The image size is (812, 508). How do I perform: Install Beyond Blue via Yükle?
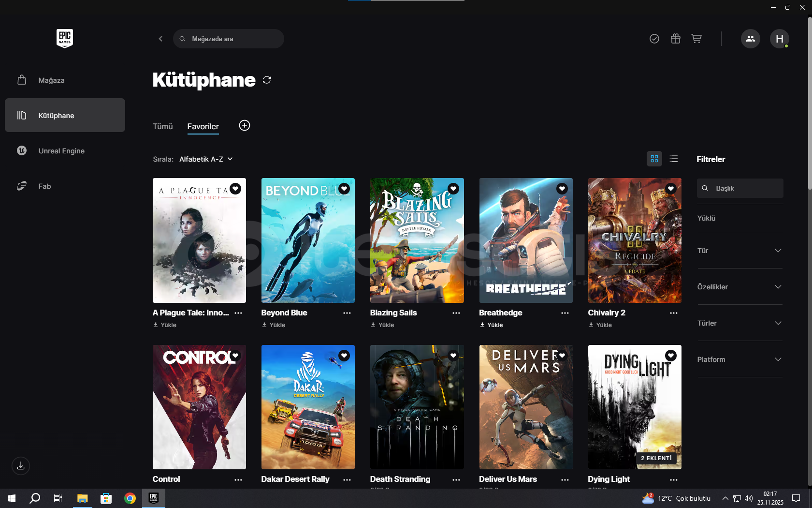coord(274,325)
